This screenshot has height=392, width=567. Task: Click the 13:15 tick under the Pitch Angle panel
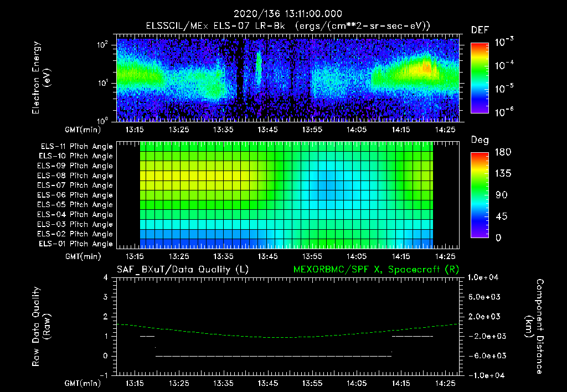(135, 256)
